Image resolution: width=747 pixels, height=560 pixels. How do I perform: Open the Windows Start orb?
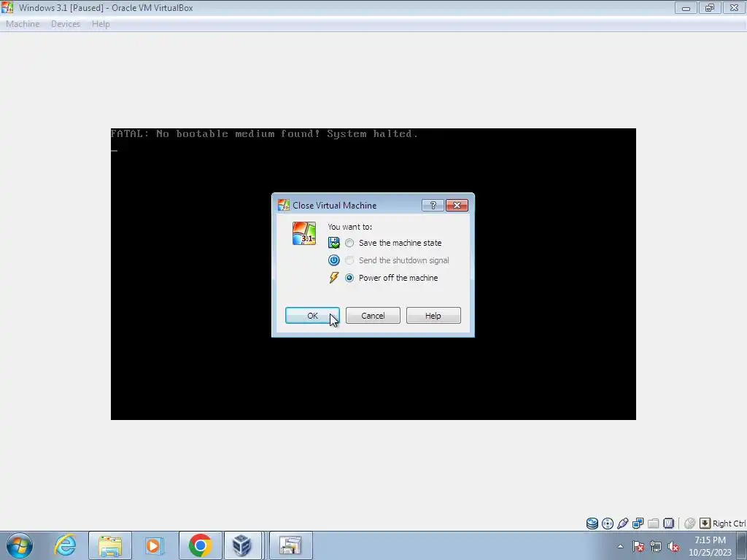20,545
